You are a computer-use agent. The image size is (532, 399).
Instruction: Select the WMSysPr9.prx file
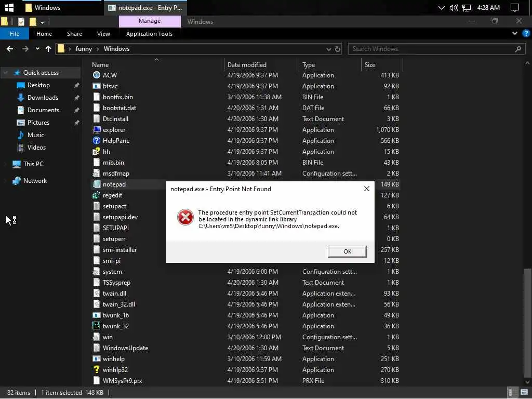(122, 381)
